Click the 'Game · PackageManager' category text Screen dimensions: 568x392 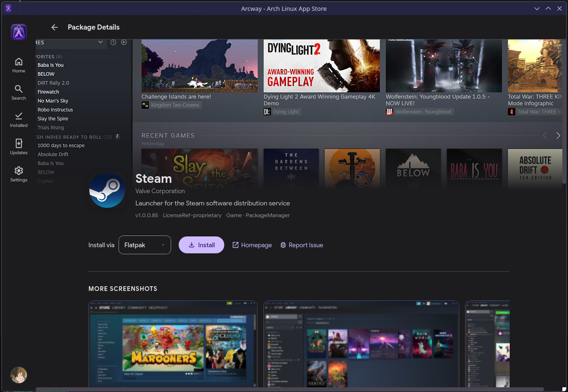258,215
